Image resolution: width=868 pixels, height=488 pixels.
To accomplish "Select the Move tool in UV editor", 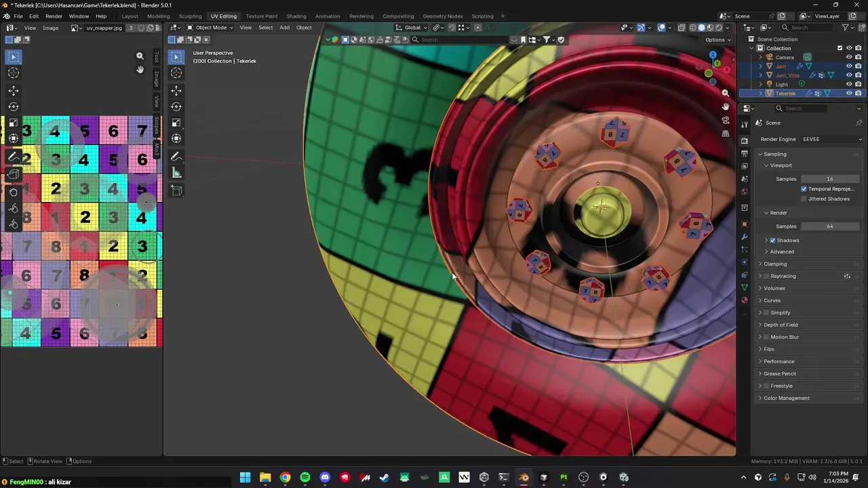I will coord(14,90).
